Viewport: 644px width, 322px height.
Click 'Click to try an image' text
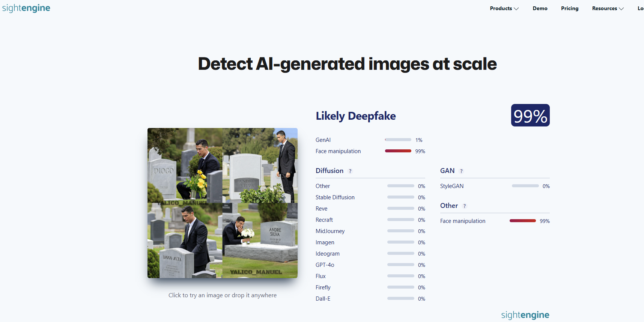pos(222,295)
